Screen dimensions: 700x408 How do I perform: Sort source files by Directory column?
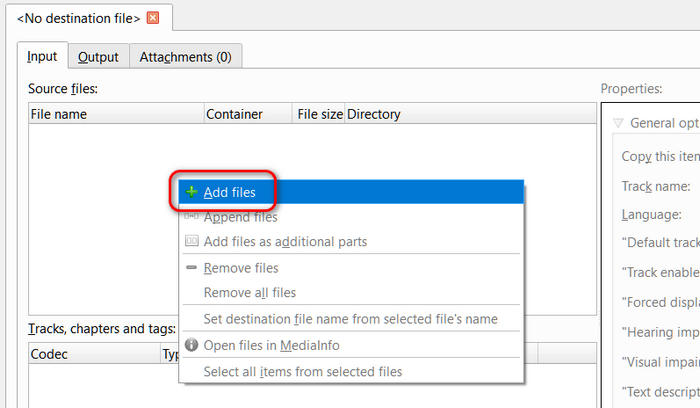[x=471, y=114]
